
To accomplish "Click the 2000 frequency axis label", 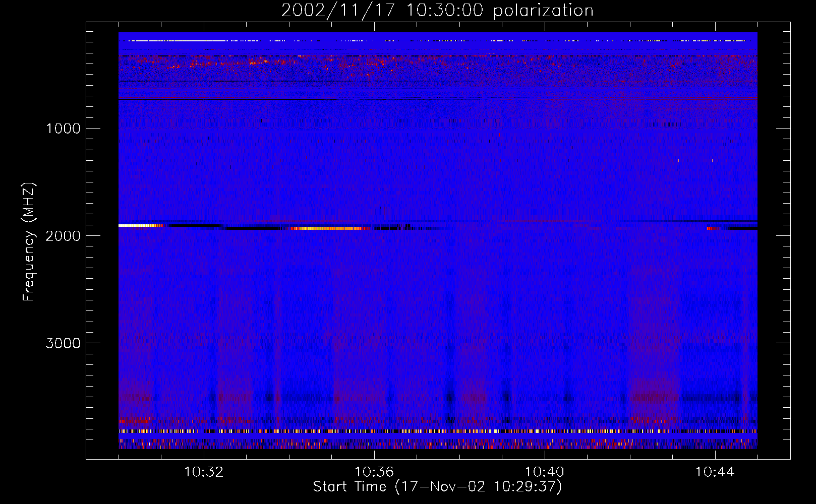I will 63,236.
